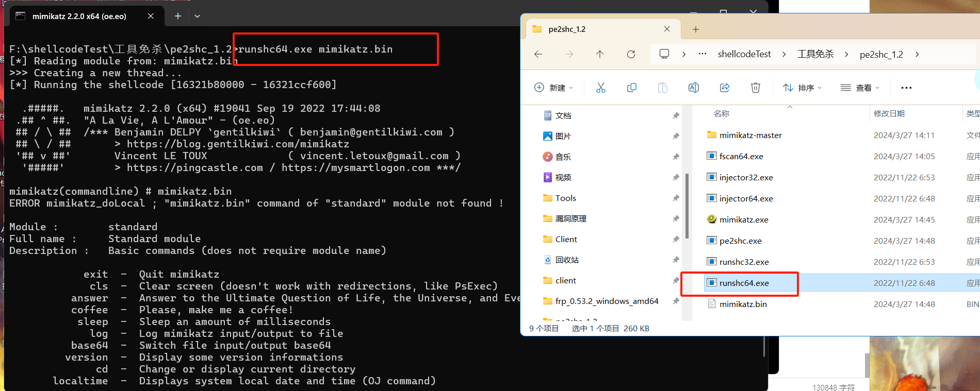Click the Delete trash icon in Explorer toolbar

(756, 88)
